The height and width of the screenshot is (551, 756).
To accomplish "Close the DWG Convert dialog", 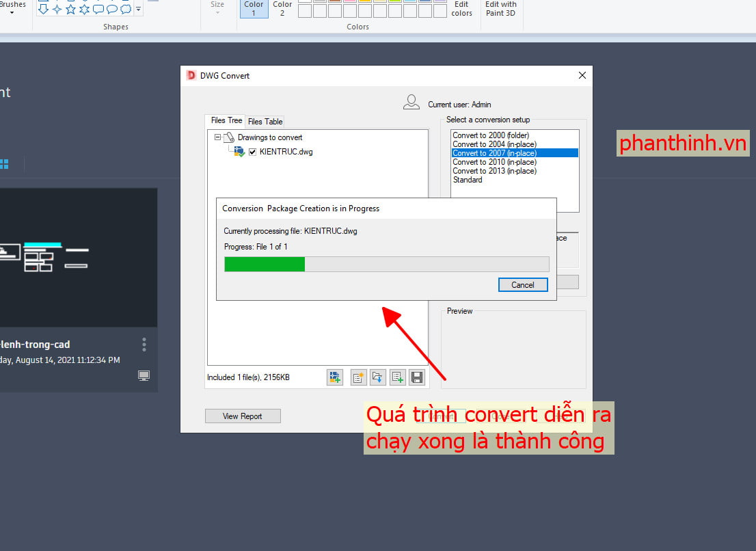I will tap(582, 75).
